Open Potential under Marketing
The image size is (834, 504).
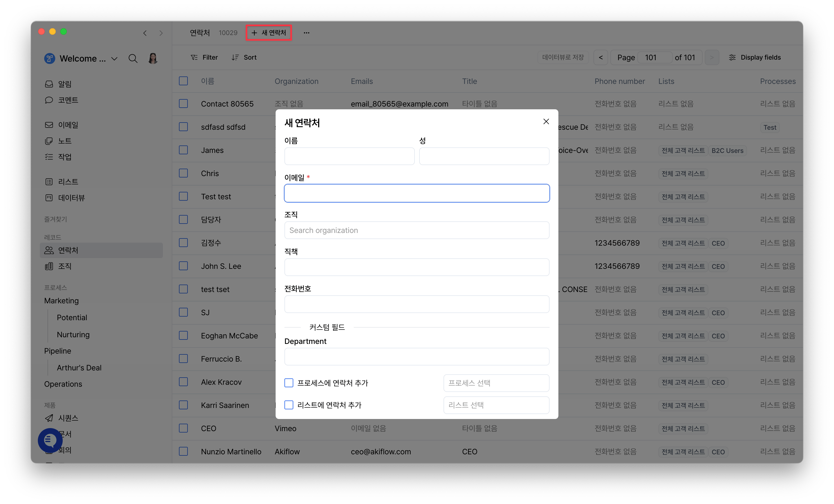[x=72, y=317]
